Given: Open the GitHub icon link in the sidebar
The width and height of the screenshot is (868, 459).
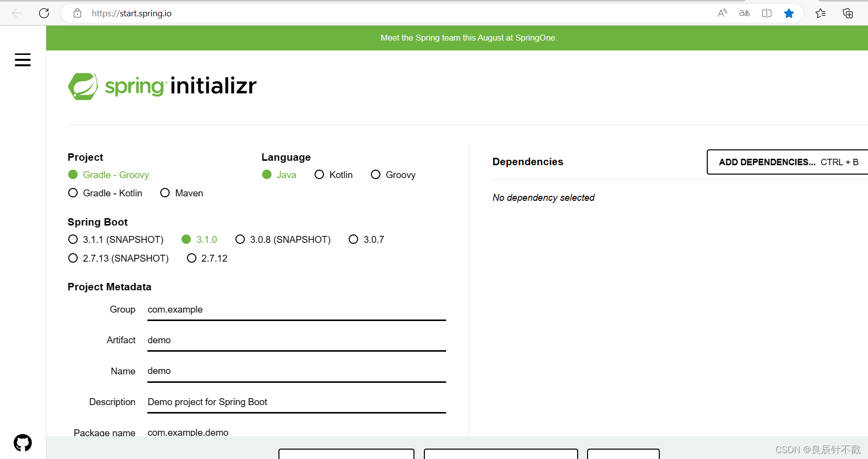Looking at the screenshot, I should pos(23,443).
